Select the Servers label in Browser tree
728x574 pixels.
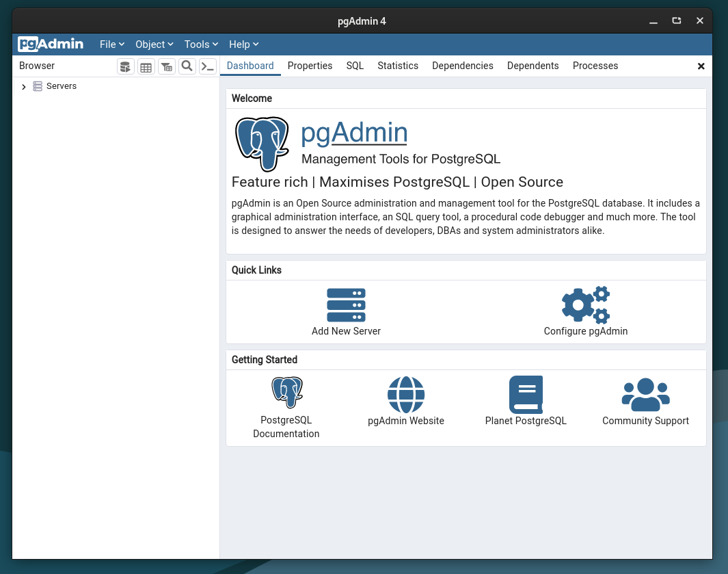point(62,86)
